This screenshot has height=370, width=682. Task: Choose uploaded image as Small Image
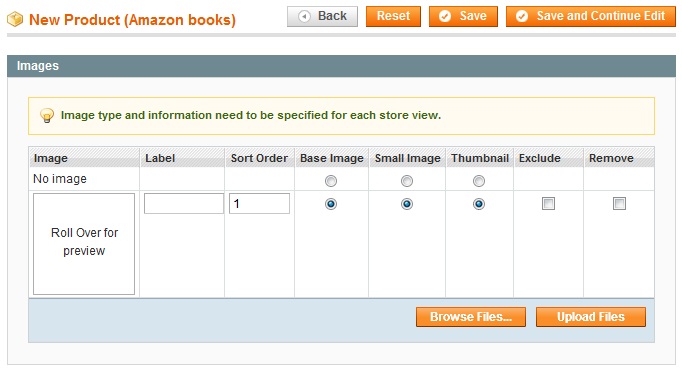[407, 204]
